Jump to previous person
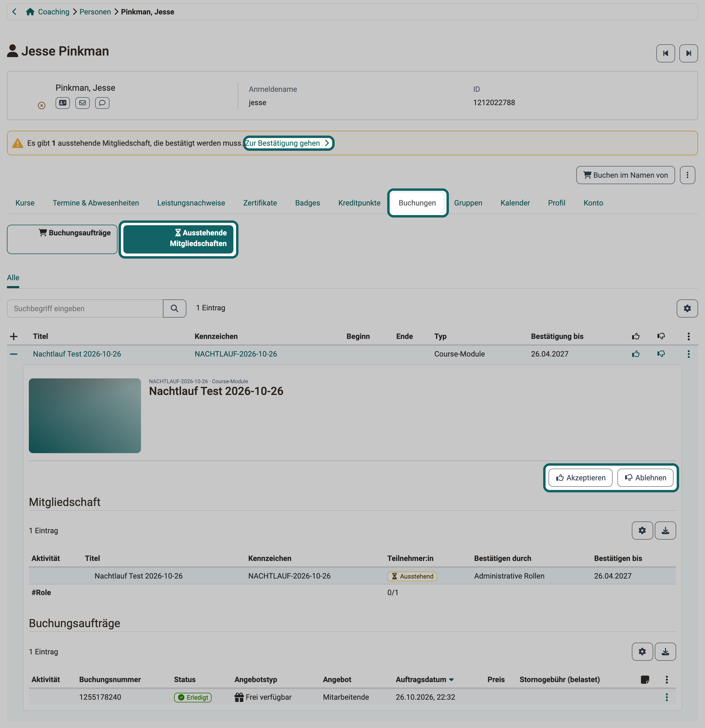The image size is (705, 728). coord(665,53)
